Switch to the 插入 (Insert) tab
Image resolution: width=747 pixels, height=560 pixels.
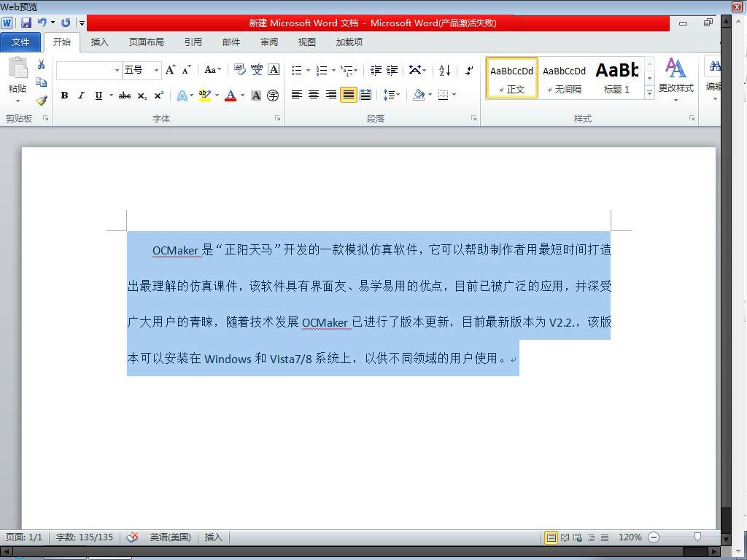pos(99,42)
